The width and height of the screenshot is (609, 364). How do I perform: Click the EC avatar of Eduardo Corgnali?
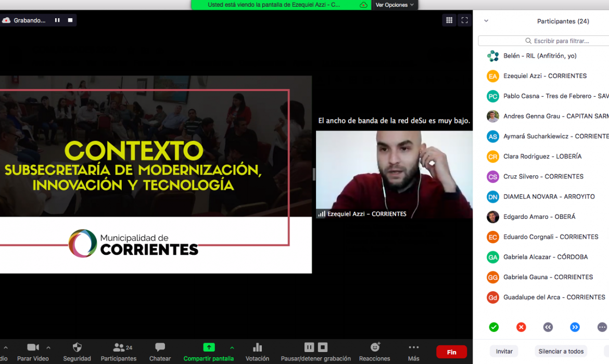click(493, 237)
